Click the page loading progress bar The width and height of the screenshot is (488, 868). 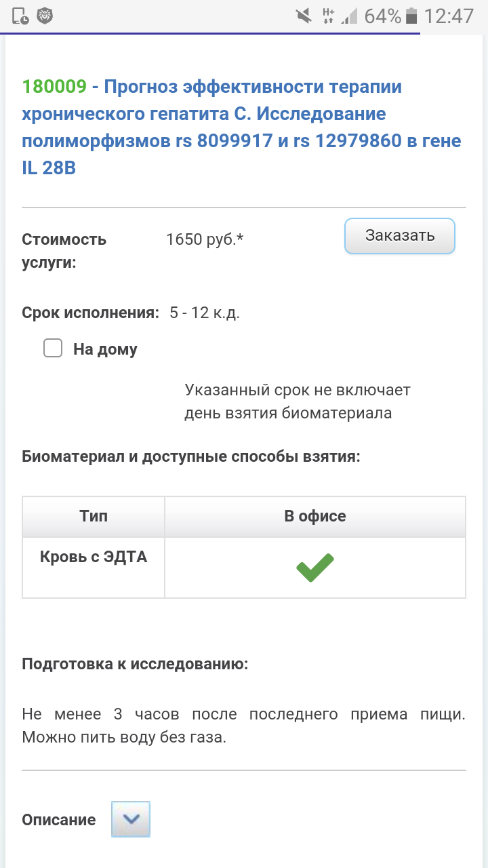pyautogui.click(x=210, y=34)
